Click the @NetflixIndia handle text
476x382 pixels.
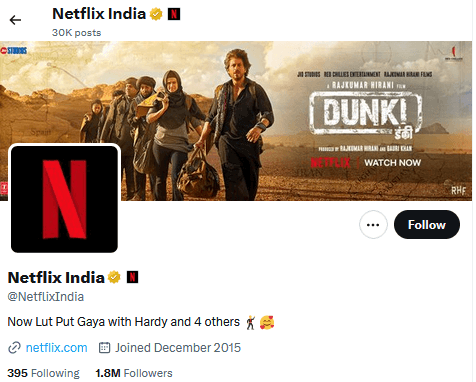(46, 297)
